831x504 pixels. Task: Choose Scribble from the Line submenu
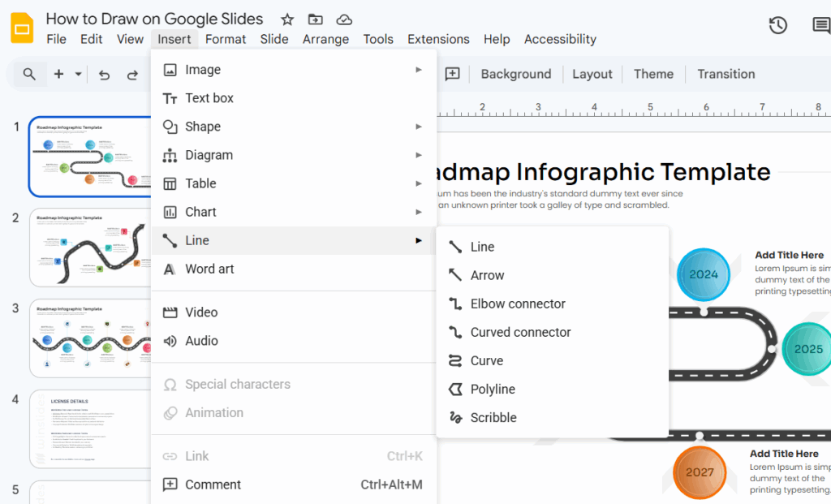(x=493, y=418)
